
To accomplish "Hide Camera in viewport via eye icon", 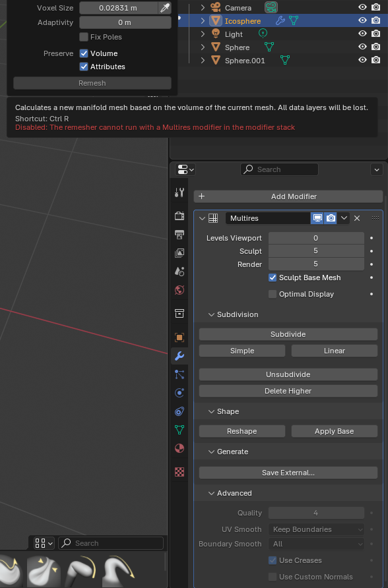I will [x=362, y=7].
